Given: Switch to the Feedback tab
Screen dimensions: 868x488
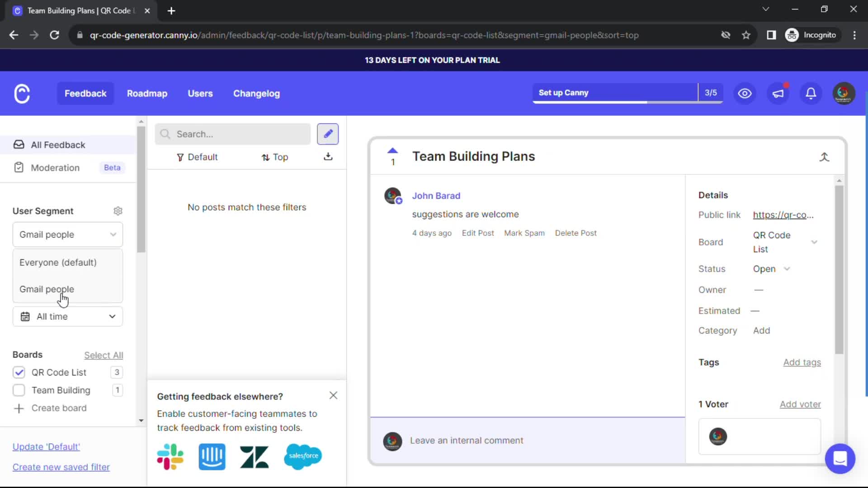Looking at the screenshot, I should [85, 94].
